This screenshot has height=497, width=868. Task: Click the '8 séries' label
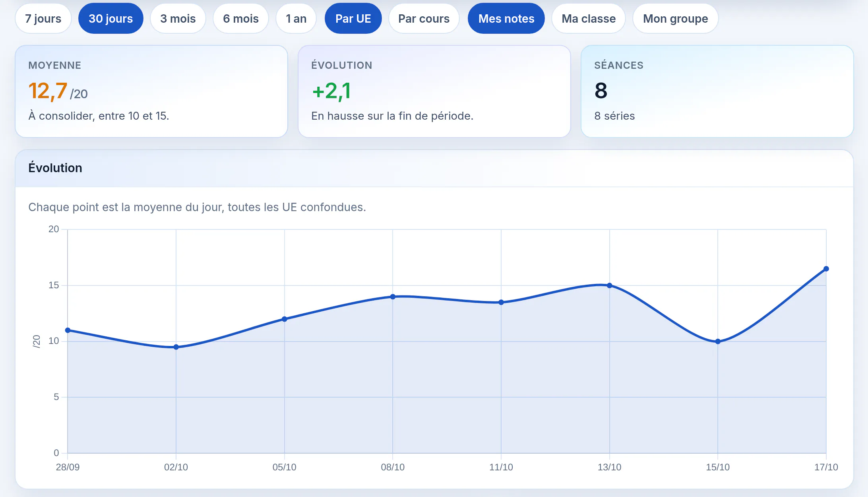[x=614, y=116]
